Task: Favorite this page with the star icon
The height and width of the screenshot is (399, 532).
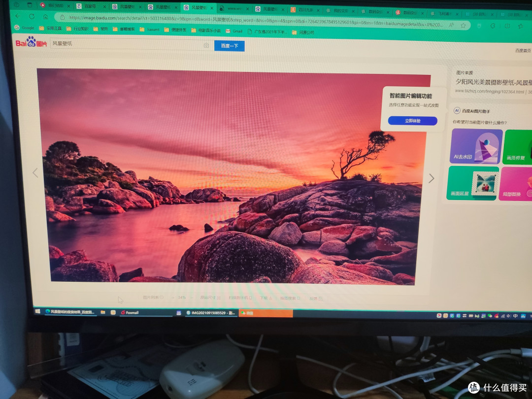Action: coord(464,25)
